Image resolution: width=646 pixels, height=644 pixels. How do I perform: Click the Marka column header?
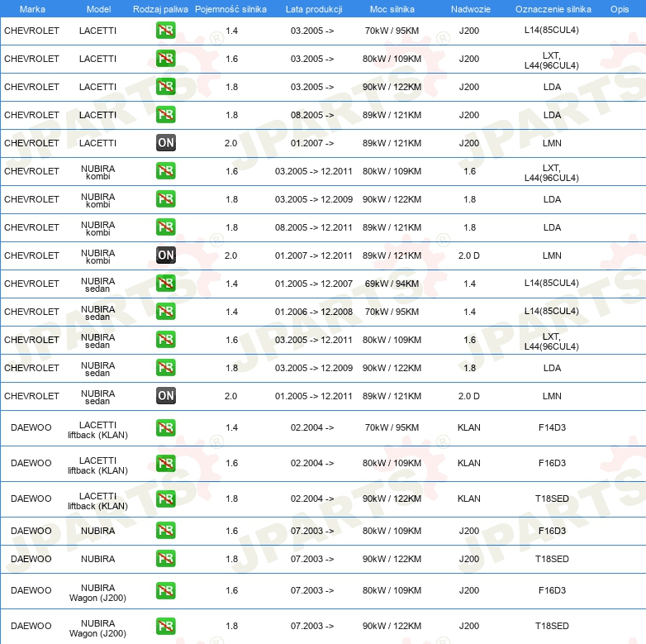[32, 9]
